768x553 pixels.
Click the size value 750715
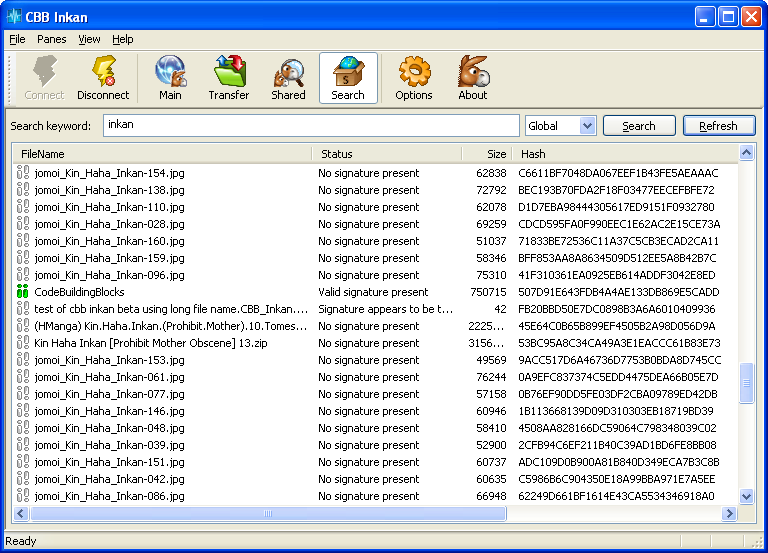coord(488,292)
